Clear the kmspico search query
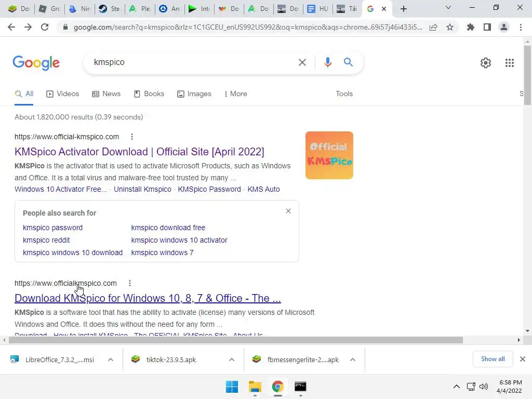Screen dimensions: 532x399 pyautogui.click(x=302, y=62)
